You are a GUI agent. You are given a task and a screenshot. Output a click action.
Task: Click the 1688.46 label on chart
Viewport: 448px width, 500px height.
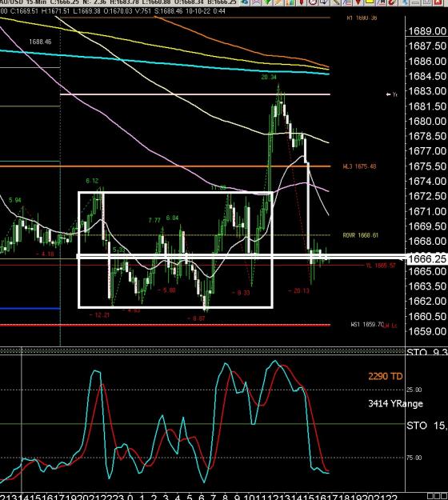pos(40,42)
